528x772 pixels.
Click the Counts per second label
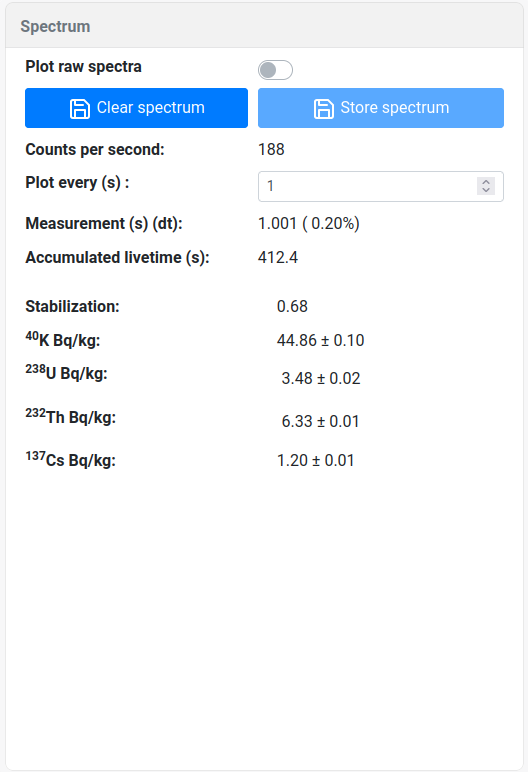click(x=95, y=149)
